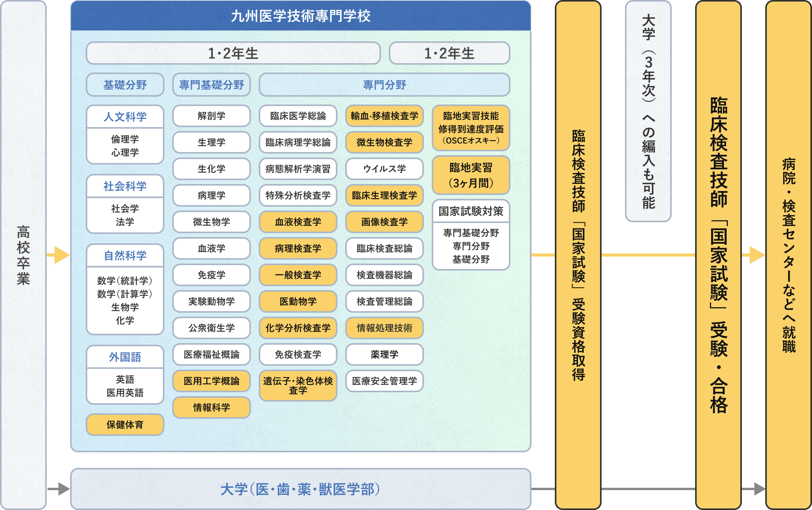Choose the yellow 一般検査学 box

(x=298, y=275)
